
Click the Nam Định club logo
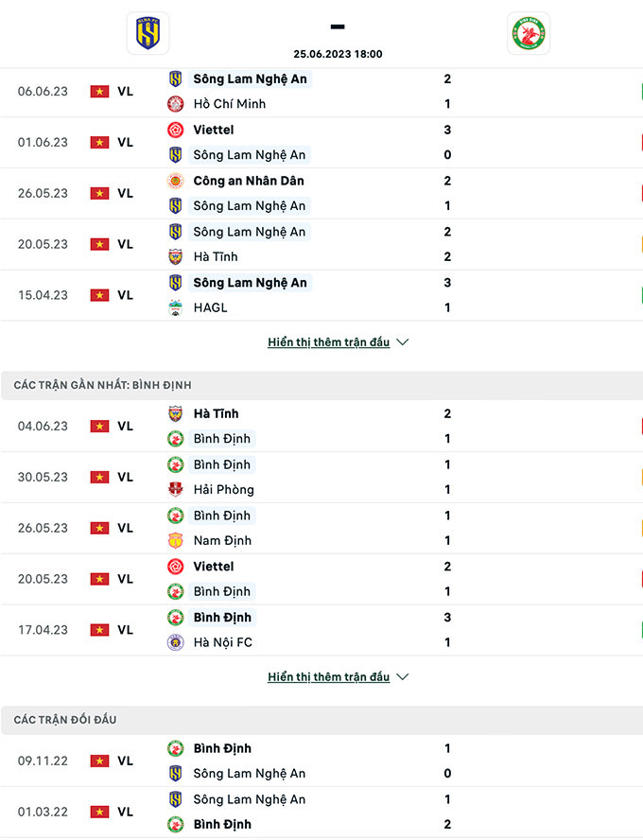click(175, 540)
